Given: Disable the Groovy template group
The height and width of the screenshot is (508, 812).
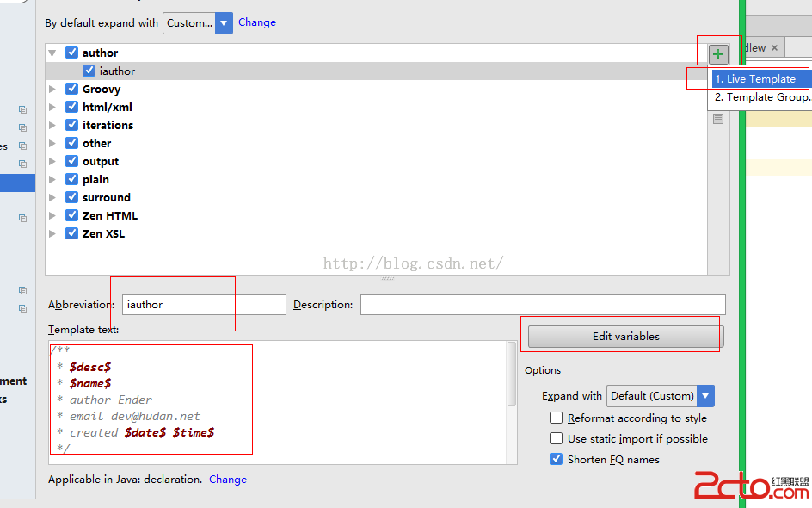Looking at the screenshot, I should click(x=72, y=89).
